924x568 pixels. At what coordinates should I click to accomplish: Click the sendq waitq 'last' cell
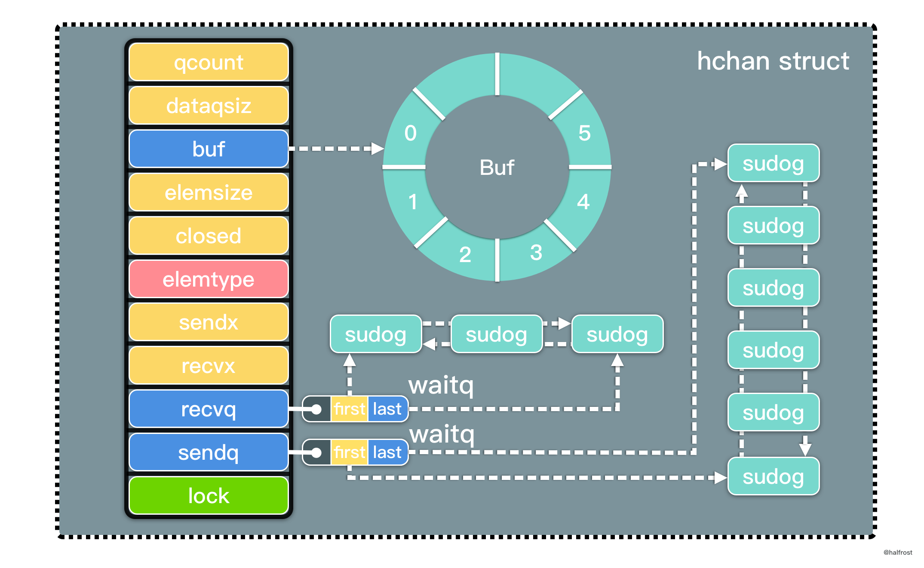(x=388, y=452)
